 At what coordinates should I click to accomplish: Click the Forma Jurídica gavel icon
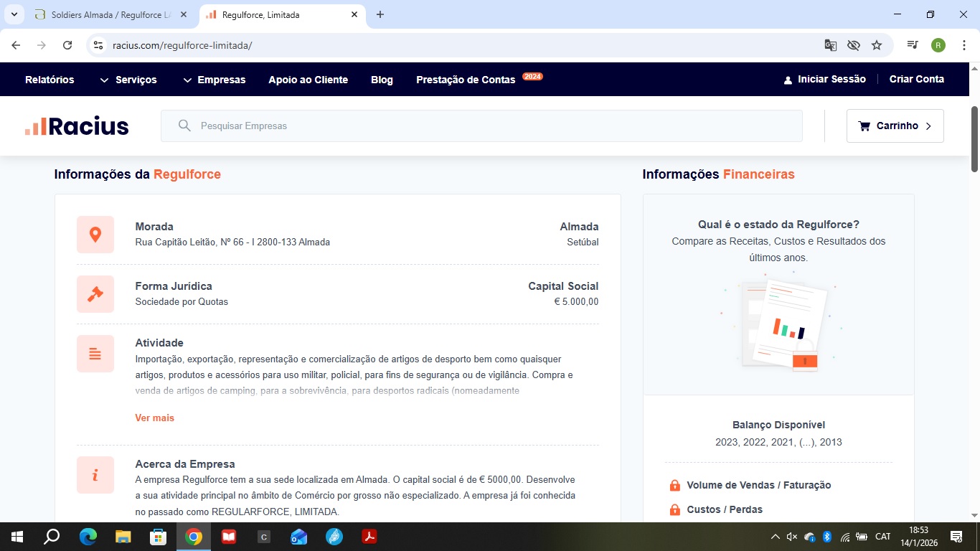(95, 294)
